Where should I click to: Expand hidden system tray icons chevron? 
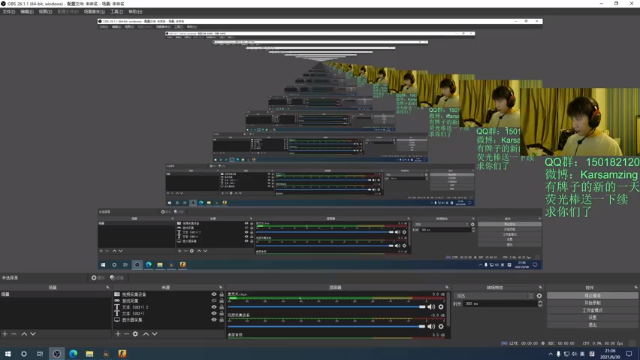coord(550,354)
